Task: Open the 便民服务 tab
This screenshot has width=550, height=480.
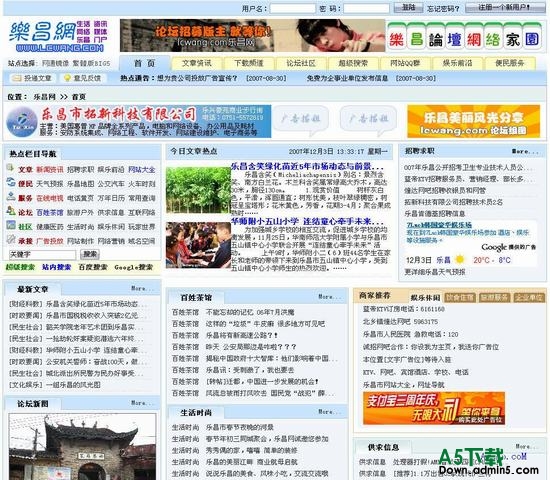Action: point(510,63)
